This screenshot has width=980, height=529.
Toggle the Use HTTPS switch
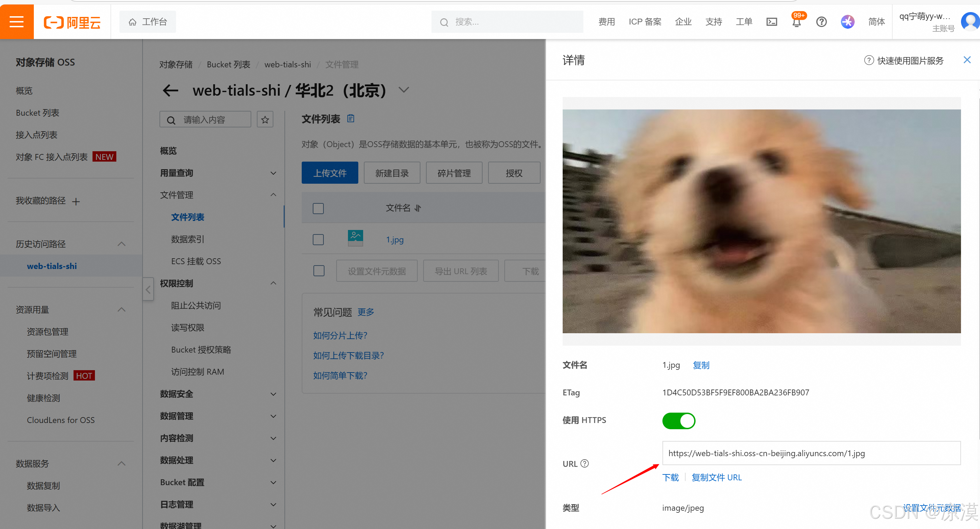click(x=678, y=421)
